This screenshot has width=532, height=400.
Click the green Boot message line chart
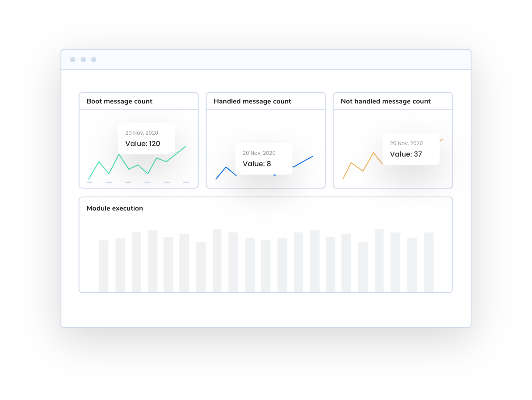click(x=137, y=163)
